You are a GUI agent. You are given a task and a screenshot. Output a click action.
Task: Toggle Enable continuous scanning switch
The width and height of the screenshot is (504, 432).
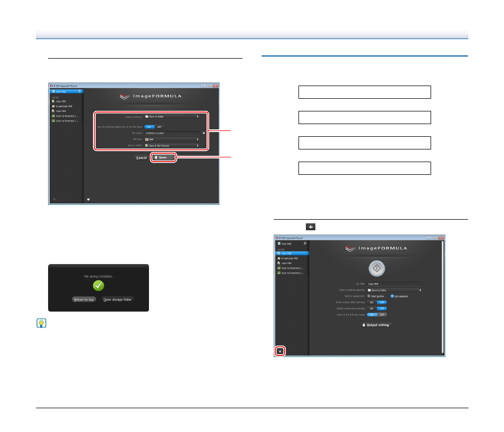377,308
